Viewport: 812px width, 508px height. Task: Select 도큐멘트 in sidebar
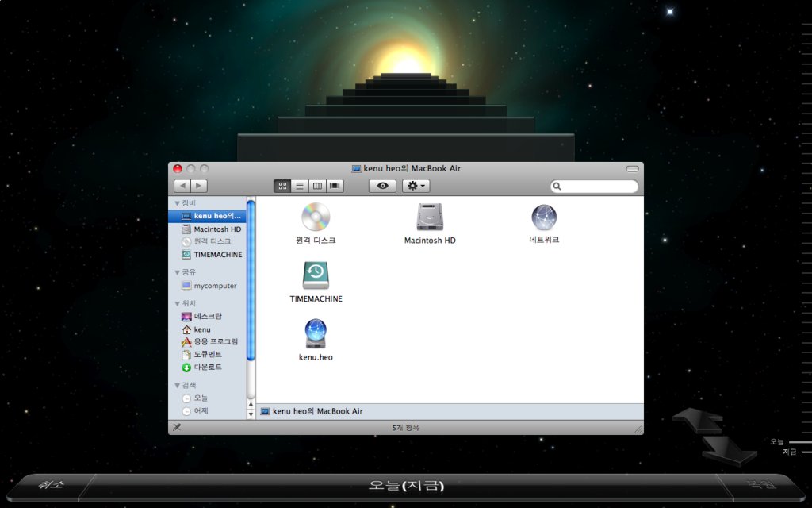pos(207,355)
